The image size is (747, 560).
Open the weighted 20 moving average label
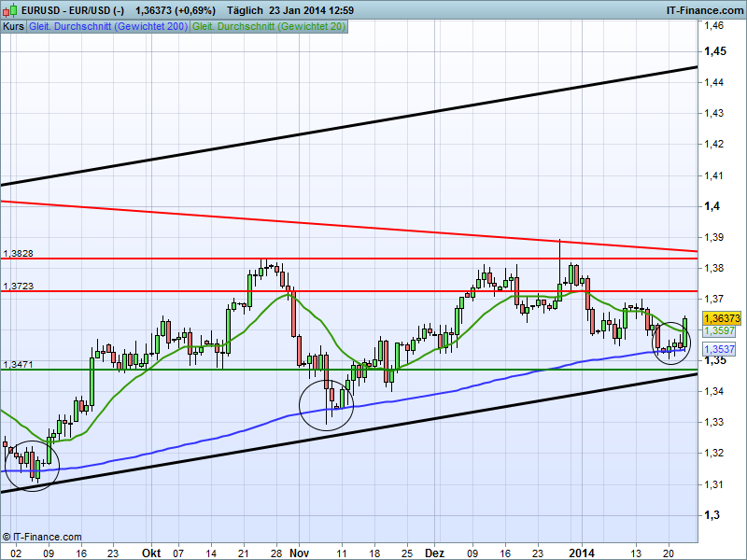point(269,27)
